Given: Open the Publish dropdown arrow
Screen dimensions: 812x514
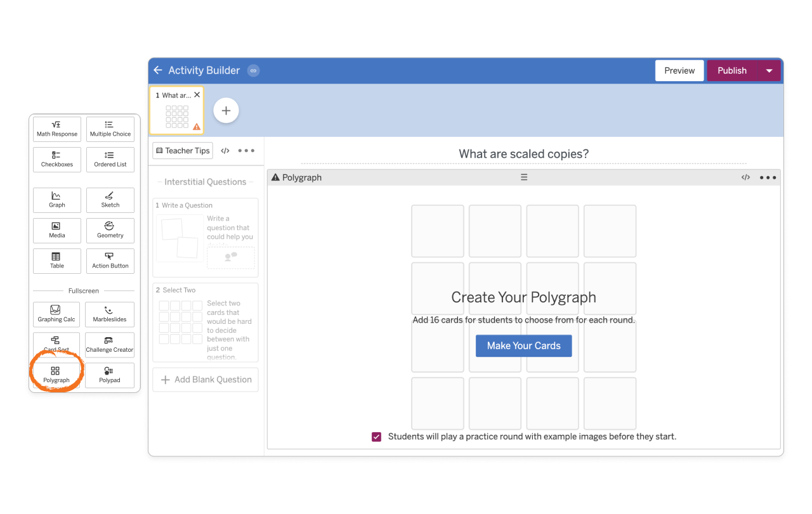Looking at the screenshot, I should click(x=769, y=70).
